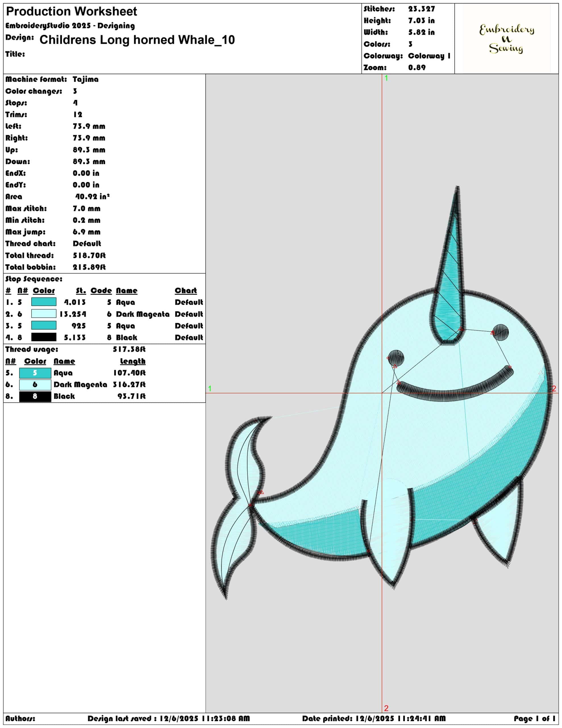Click the Machine format value "Tajima"
Screen dimensions: 562x728
[x=86, y=79]
